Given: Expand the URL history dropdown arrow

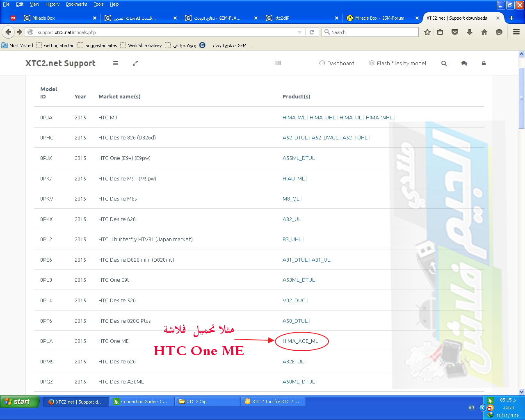Looking at the screenshot, I should point(299,32).
